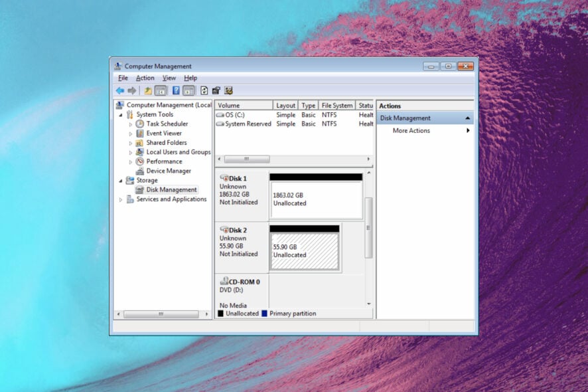Screen dimensions: 588x392
Task: Click the Back navigation arrow
Action: coord(121,90)
